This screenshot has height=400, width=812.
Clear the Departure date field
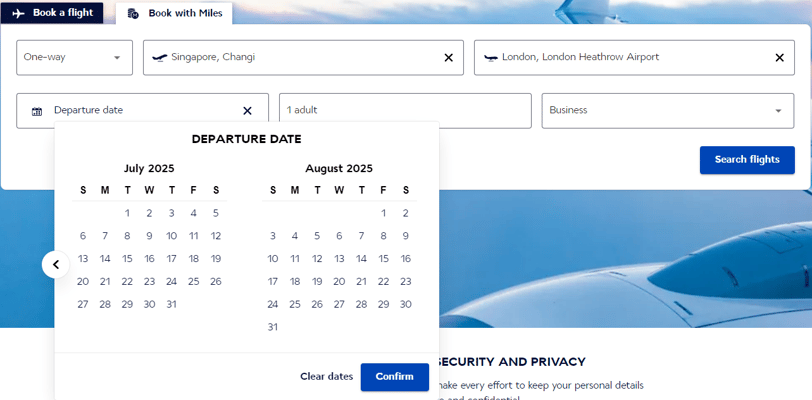[x=248, y=110]
